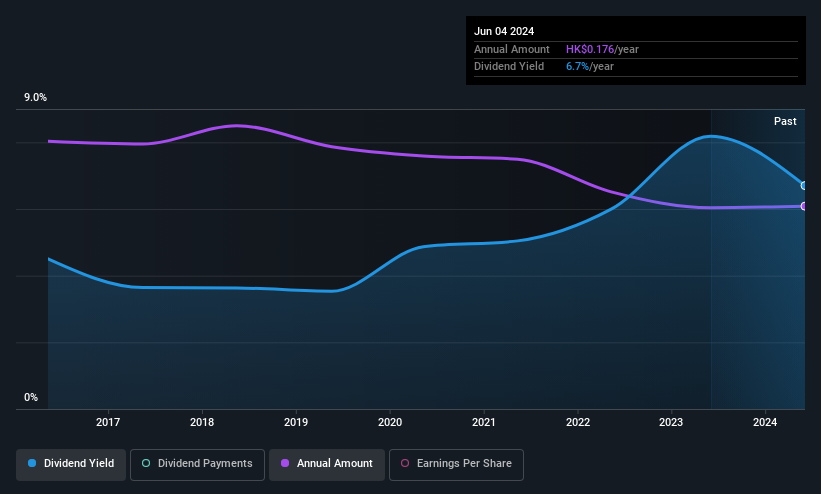Click the teal Dividend Payments legend circle
This screenshot has width=821, height=494.
point(146,464)
